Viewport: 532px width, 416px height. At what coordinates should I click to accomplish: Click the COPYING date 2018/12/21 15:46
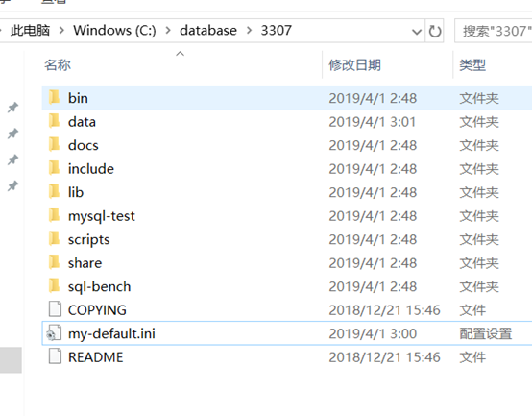[x=384, y=310]
